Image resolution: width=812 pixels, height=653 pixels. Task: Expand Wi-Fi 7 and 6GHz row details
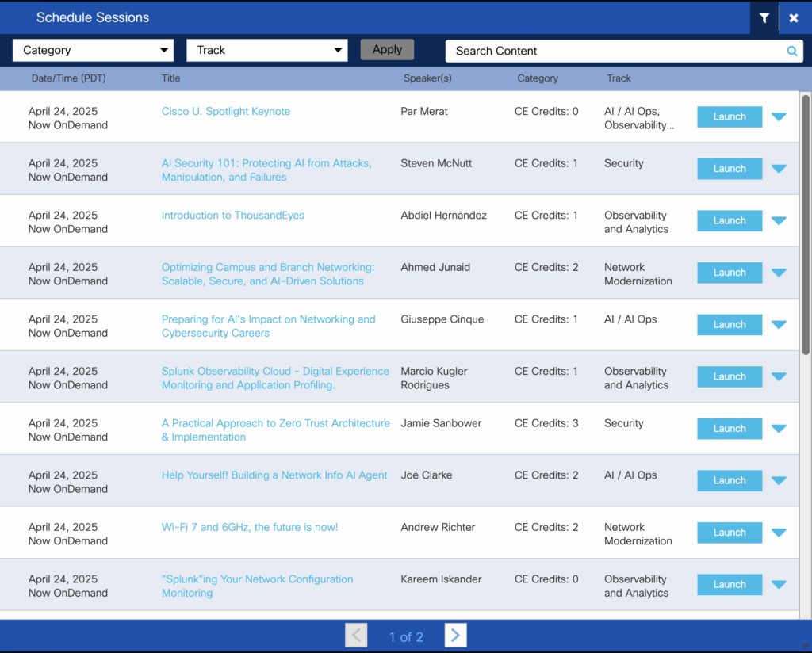[x=779, y=533]
